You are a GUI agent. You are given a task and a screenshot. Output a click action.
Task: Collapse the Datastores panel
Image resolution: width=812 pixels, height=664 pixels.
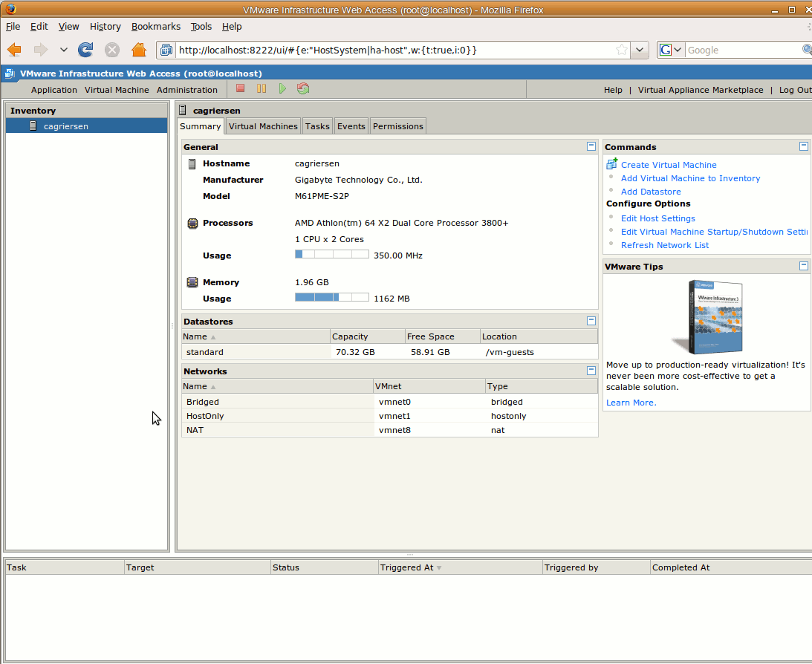[591, 321]
